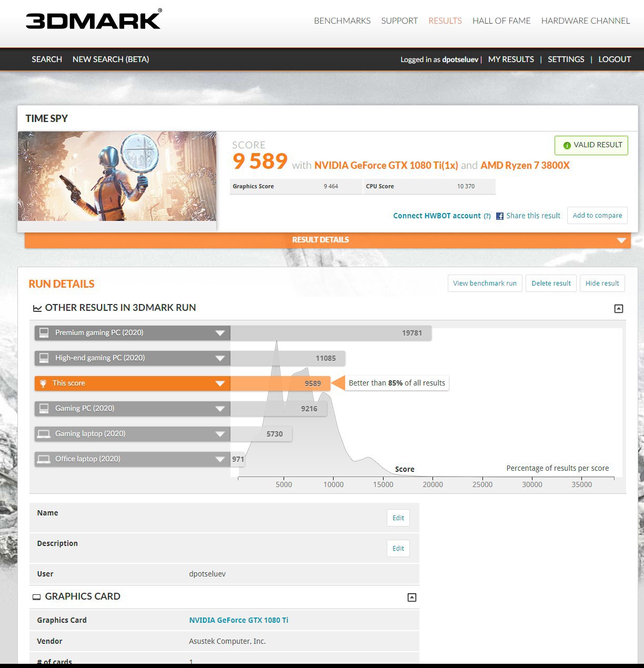
Task: Click Add to compare button
Action: pyautogui.click(x=597, y=216)
